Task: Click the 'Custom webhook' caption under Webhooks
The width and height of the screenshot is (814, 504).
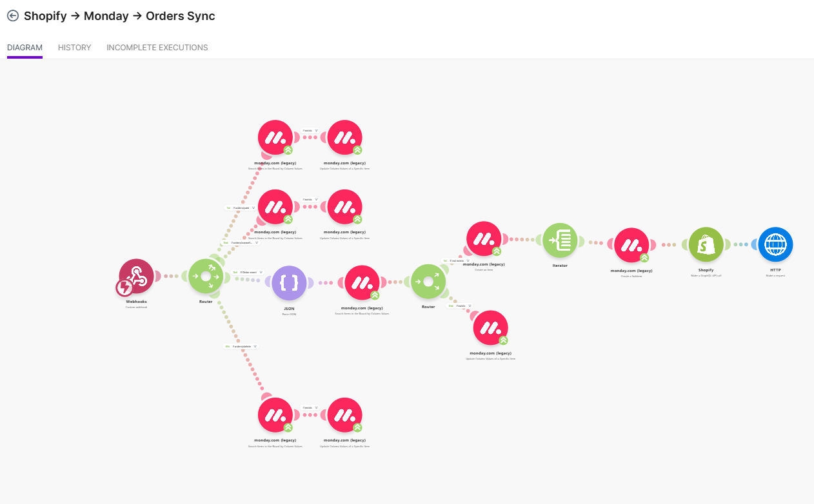Action: pyautogui.click(x=136, y=307)
